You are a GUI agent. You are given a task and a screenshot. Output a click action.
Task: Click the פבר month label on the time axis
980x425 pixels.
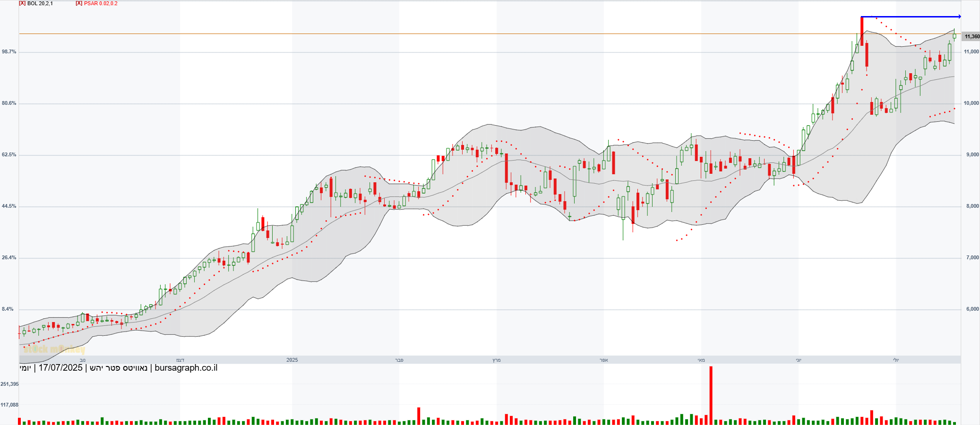(x=399, y=360)
